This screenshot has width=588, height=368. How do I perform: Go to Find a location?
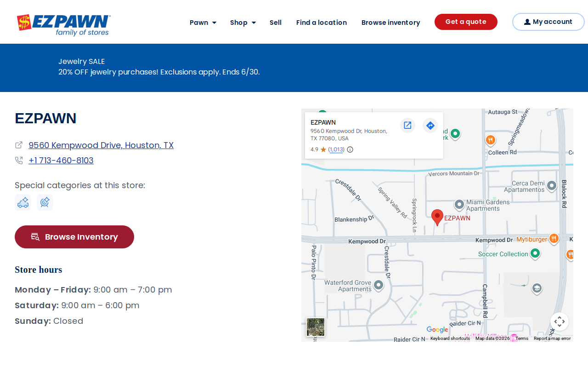(x=322, y=23)
